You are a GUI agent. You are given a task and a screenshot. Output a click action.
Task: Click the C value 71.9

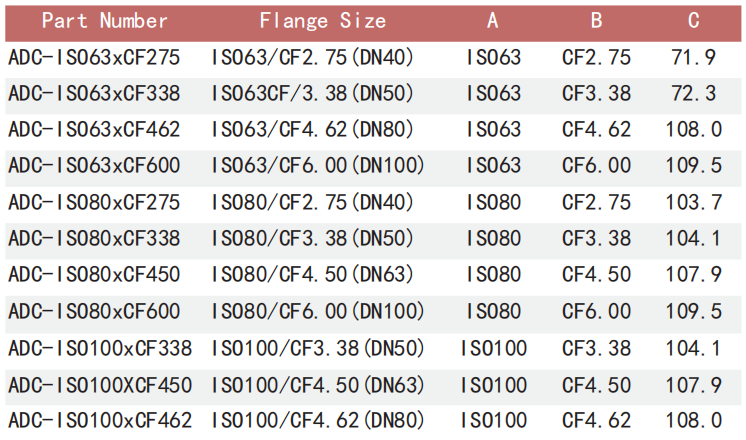click(x=692, y=58)
